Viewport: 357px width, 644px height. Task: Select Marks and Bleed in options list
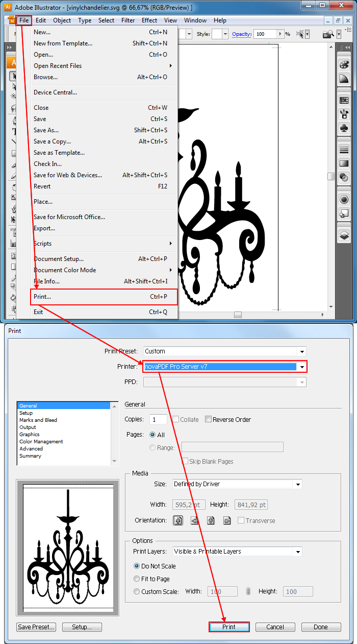[38, 420]
